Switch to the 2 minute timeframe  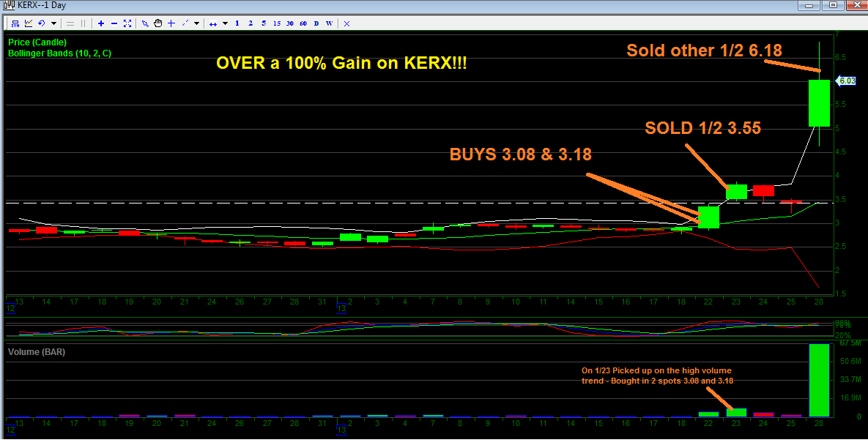(x=251, y=23)
